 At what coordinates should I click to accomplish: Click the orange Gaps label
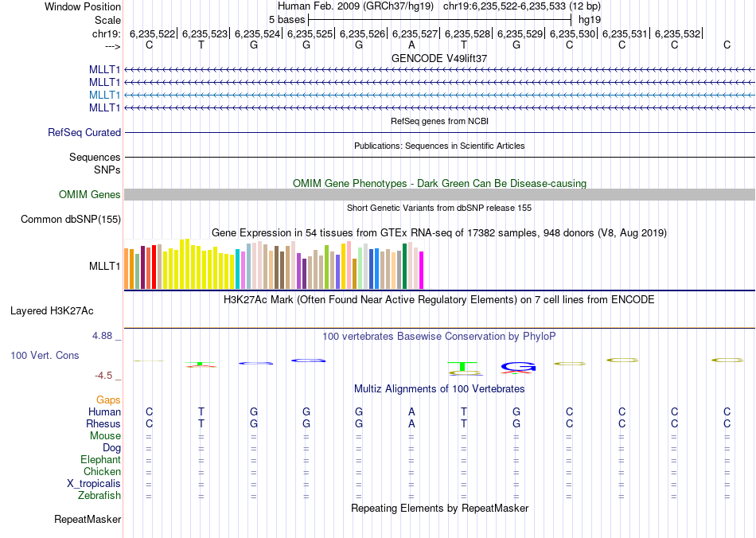(x=108, y=400)
